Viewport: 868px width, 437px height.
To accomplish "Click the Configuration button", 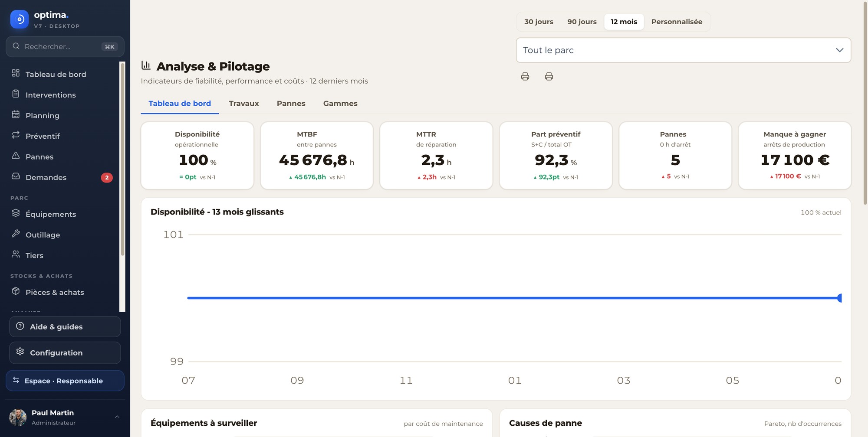I will pyautogui.click(x=65, y=353).
